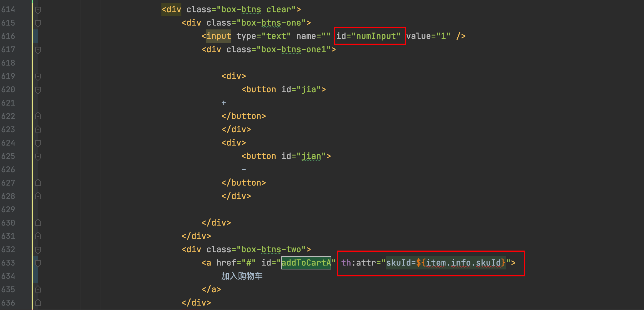Collapse the fold marker on line 620
644x310 pixels.
pos(38,90)
